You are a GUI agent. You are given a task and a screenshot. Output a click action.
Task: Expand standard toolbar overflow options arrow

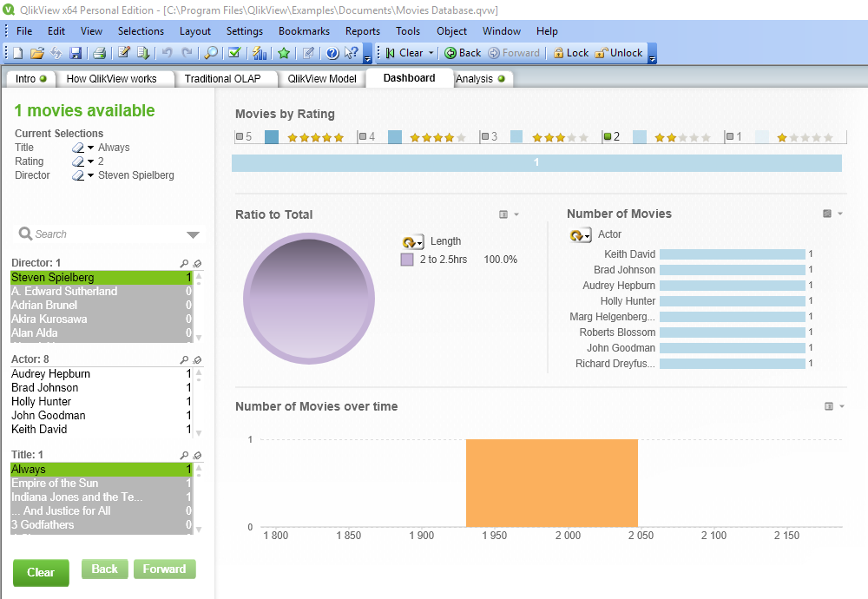tap(367, 59)
